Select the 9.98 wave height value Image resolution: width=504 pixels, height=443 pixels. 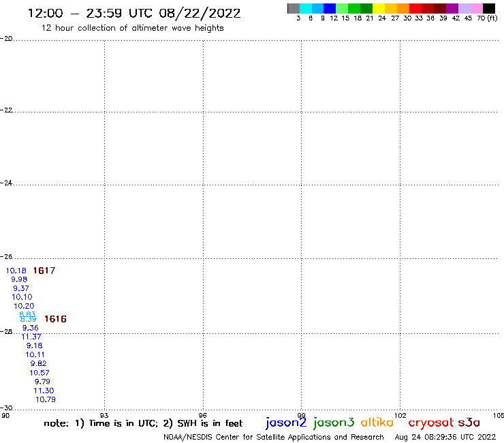tap(19, 279)
